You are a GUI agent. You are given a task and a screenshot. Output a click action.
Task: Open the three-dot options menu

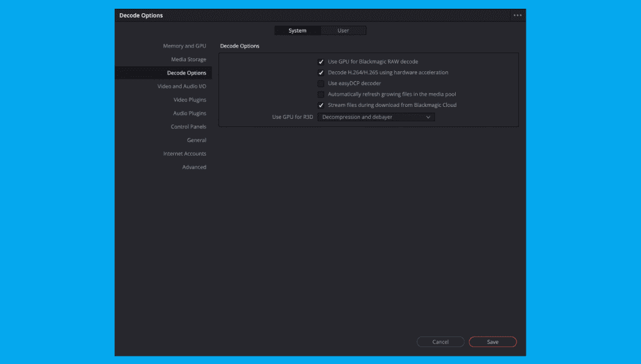coord(517,15)
